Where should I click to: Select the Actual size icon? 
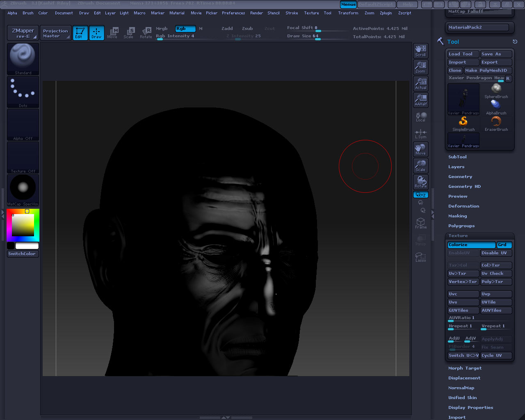point(420,83)
